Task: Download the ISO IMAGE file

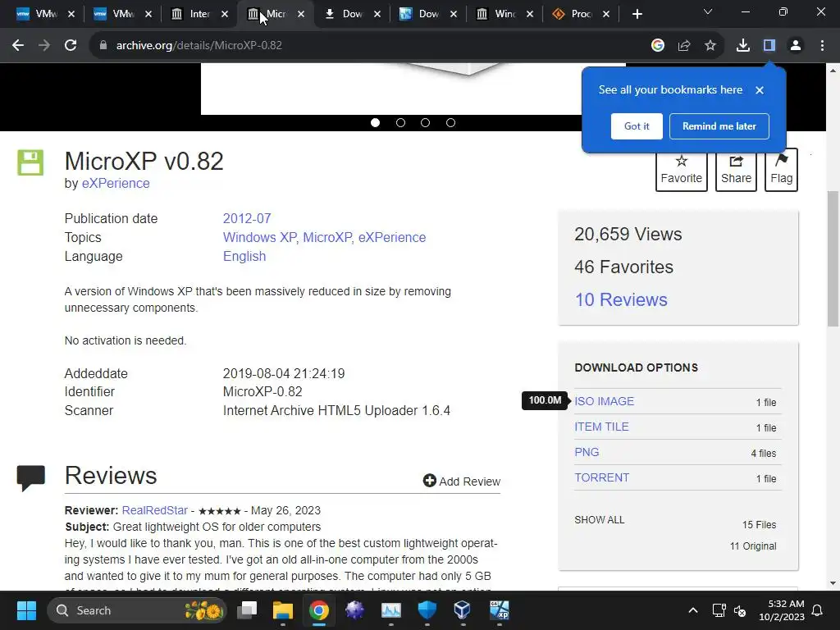Action: pyautogui.click(x=605, y=401)
